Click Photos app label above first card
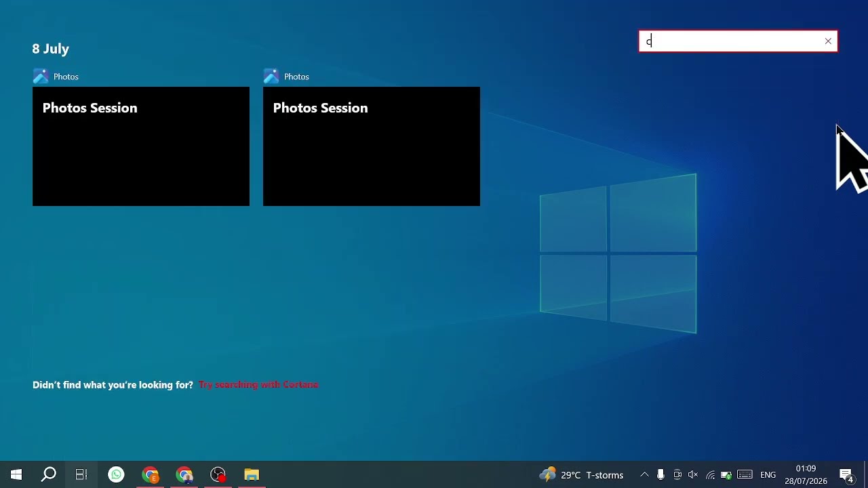The image size is (868, 488). 66,77
